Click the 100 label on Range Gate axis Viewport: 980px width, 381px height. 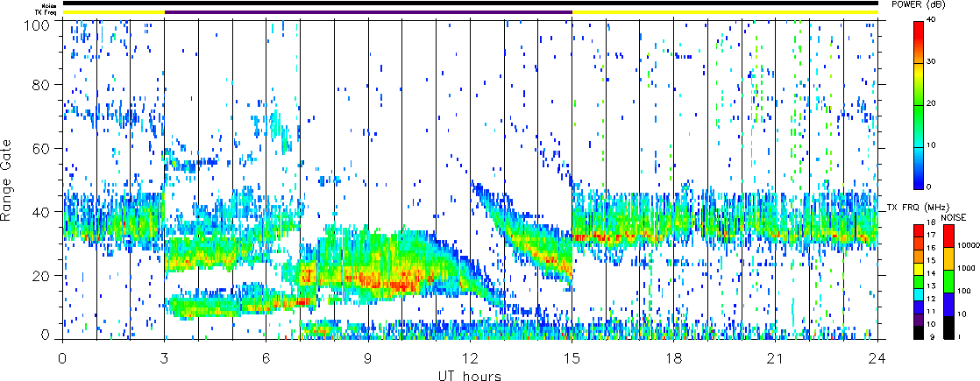click(38, 22)
